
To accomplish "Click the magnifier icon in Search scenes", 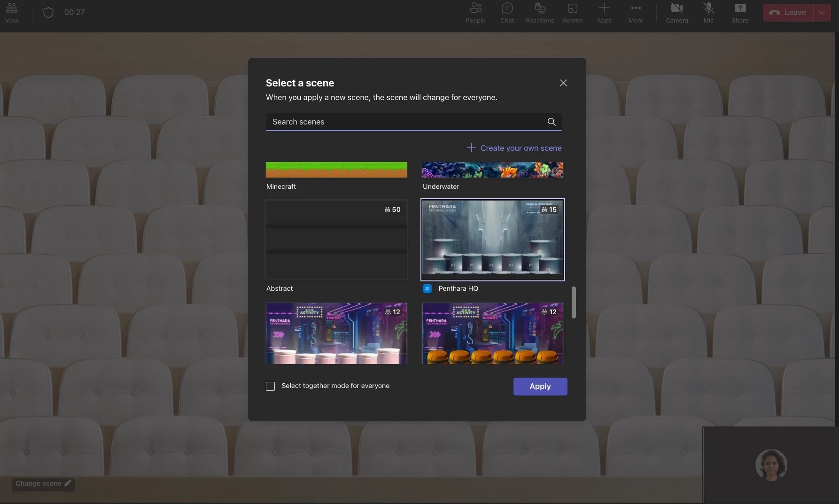I will pos(551,122).
